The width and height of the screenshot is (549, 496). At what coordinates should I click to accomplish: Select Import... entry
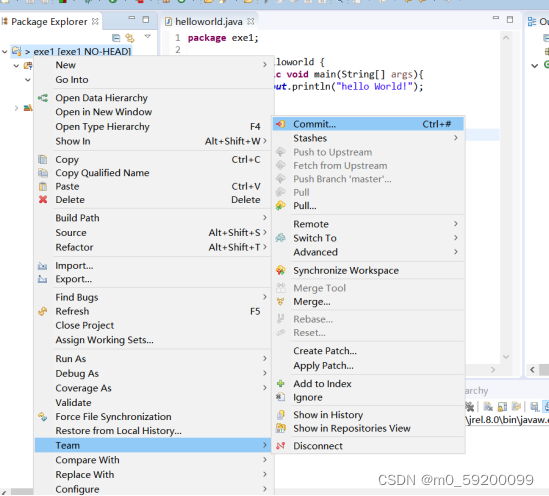point(153,266)
